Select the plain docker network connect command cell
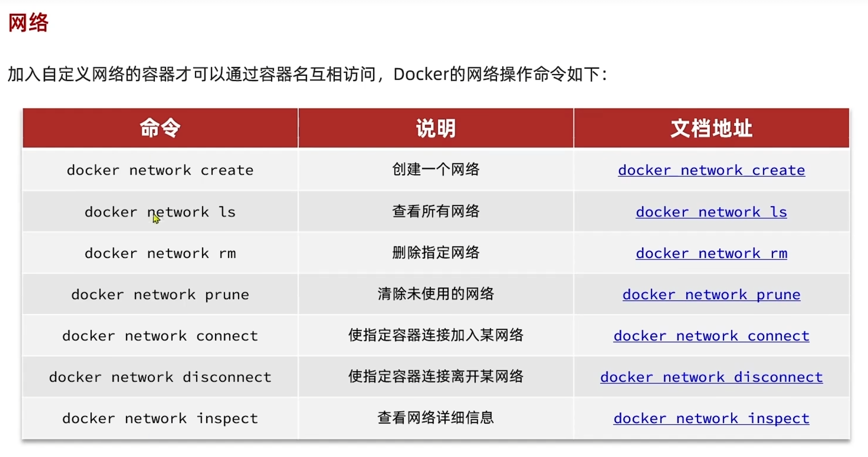The width and height of the screenshot is (868, 457). click(160, 336)
